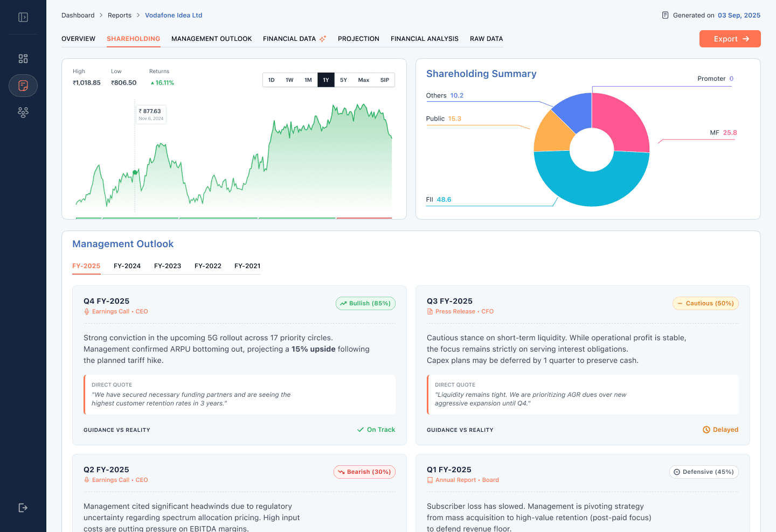The height and width of the screenshot is (532, 776).
Task: Click the microphone icon in Q2 FY-2025 card
Action: coord(87,480)
